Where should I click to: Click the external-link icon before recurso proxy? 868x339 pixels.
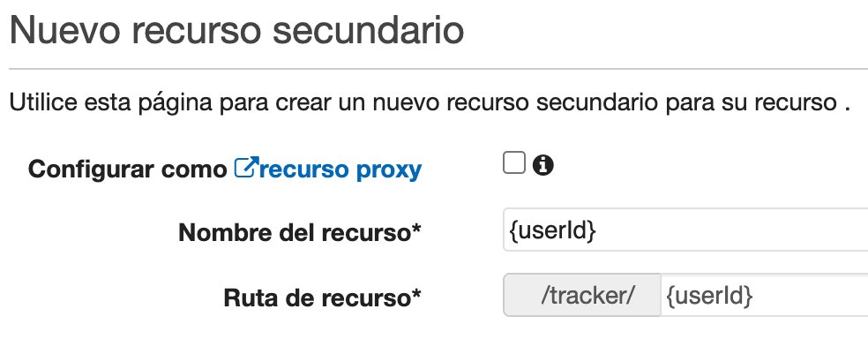pyautogui.click(x=244, y=167)
